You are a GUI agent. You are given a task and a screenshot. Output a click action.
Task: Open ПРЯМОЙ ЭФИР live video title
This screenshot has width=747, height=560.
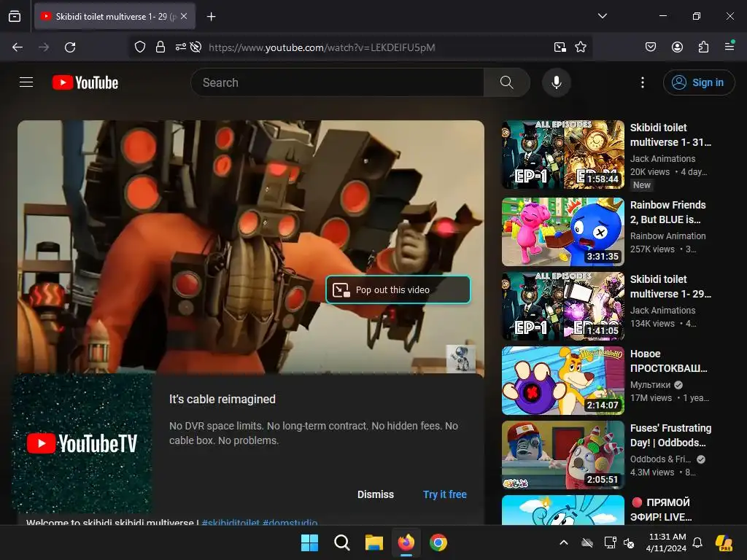pos(662,510)
